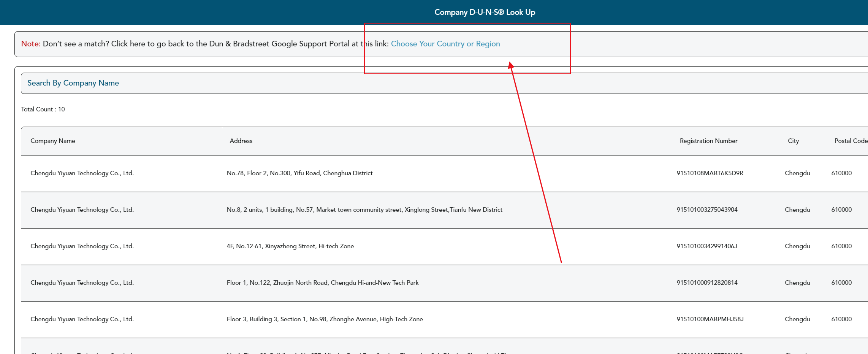
Task: Click the Registration Number column header
Action: click(708, 141)
